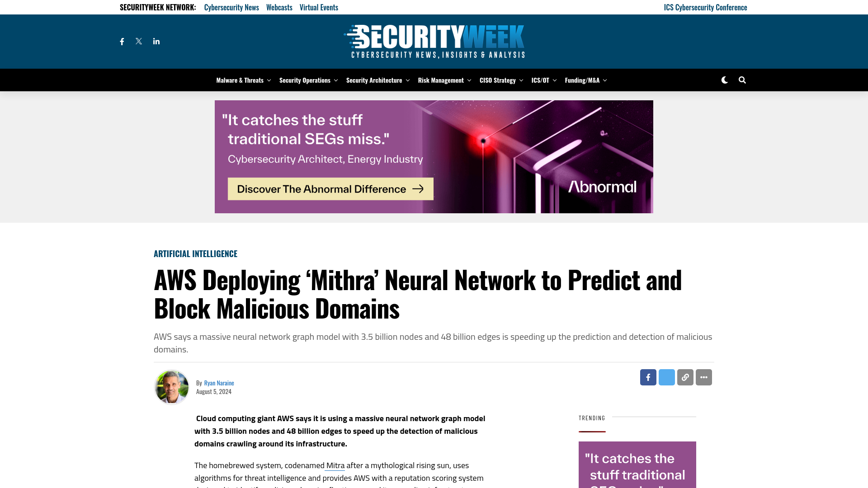
Task: Click the Twitter/X share icon
Action: point(666,377)
